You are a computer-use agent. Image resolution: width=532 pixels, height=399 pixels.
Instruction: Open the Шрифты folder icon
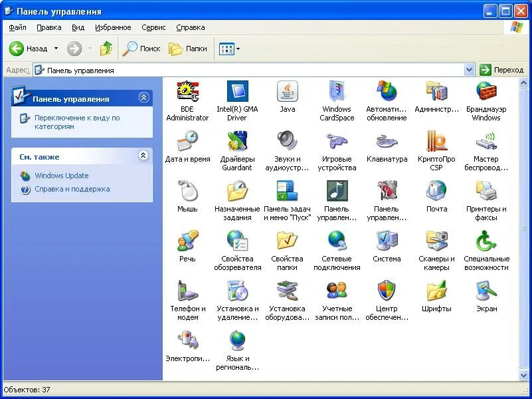click(x=436, y=291)
